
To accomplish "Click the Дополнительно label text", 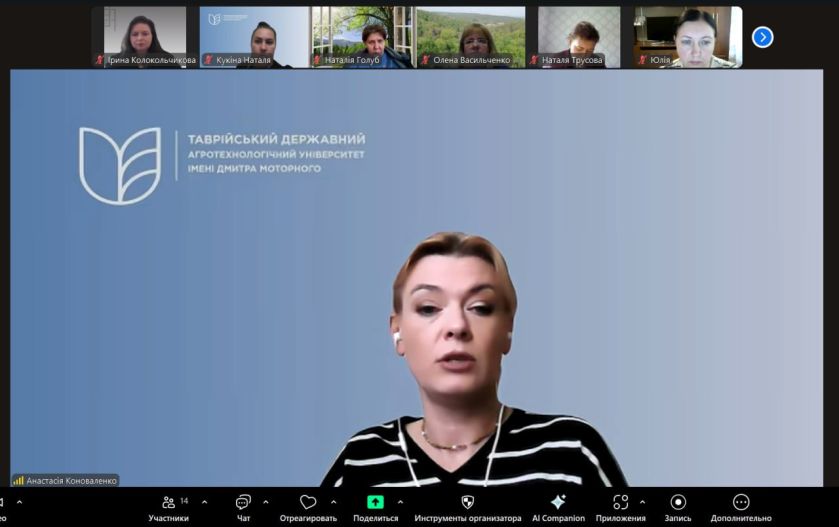I will (x=741, y=518).
